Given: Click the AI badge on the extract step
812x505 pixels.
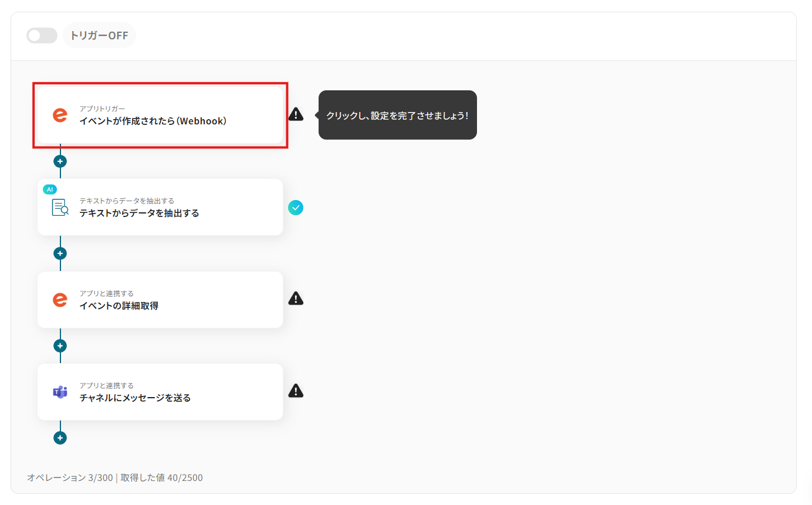Looking at the screenshot, I should coord(50,189).
